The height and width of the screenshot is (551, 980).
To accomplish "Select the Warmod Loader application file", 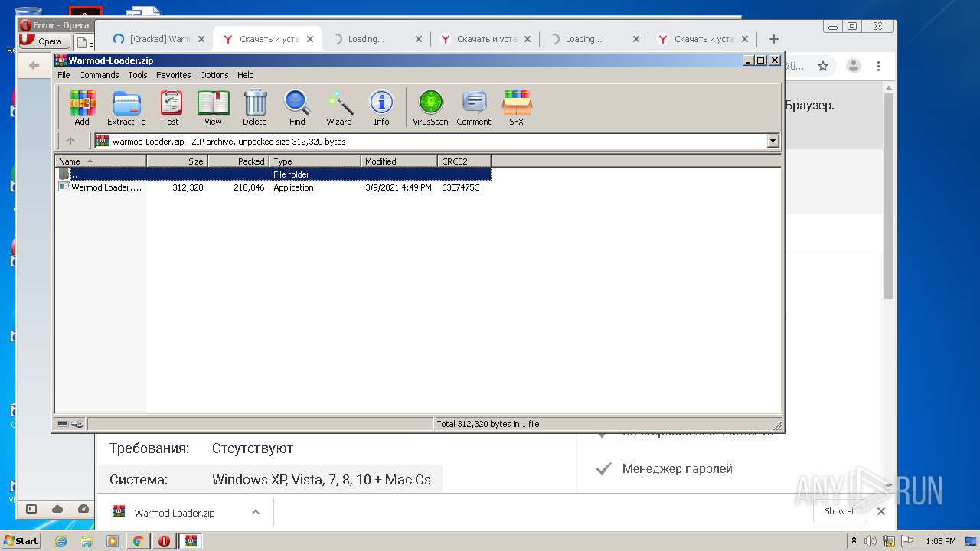I will point(101,187).
